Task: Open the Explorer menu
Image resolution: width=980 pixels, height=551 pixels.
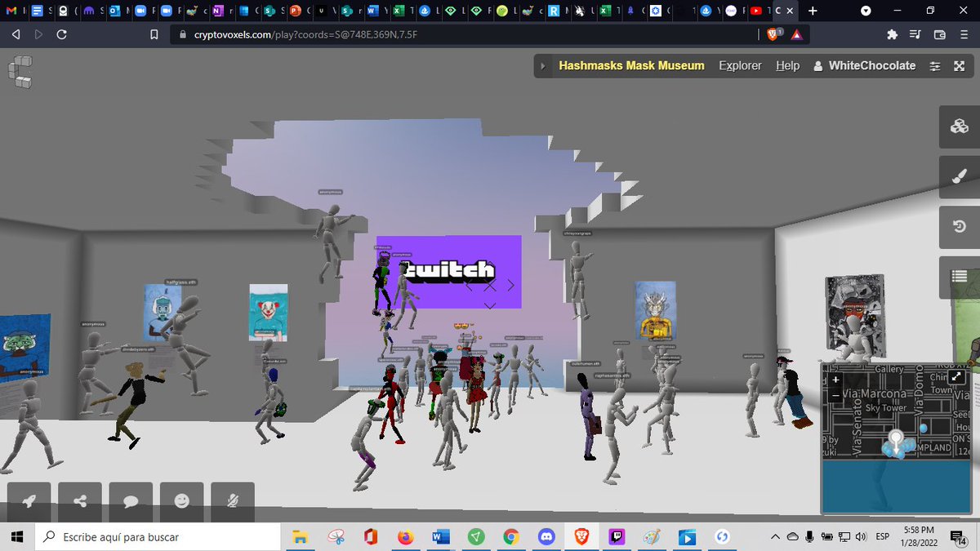Action: pyautogui.click(x=740, y=66)
